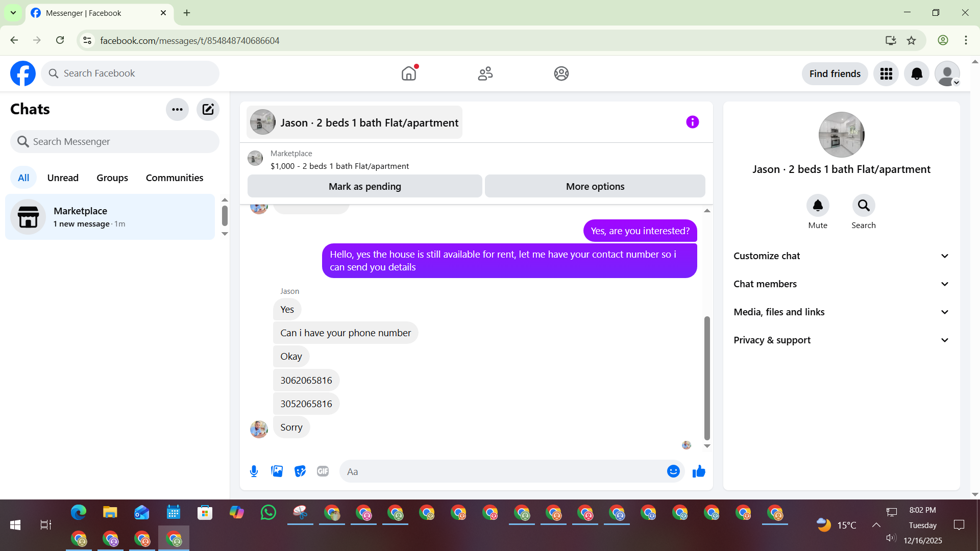Open Chats options three-dot menu

coord(177,109)
